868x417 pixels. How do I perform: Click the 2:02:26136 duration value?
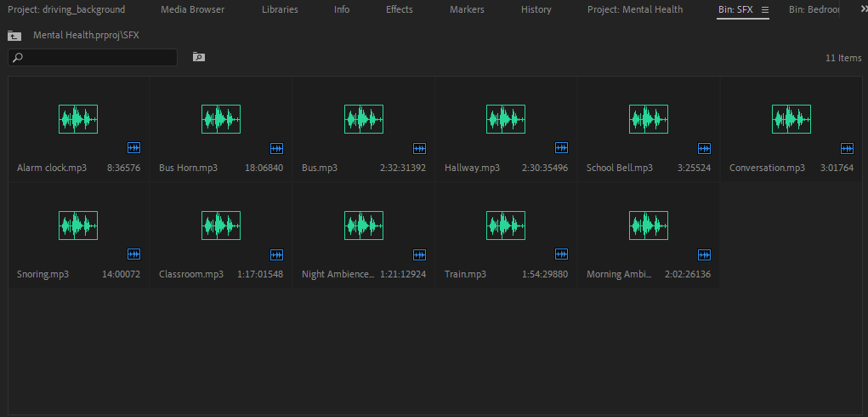[x=688, y=274]
